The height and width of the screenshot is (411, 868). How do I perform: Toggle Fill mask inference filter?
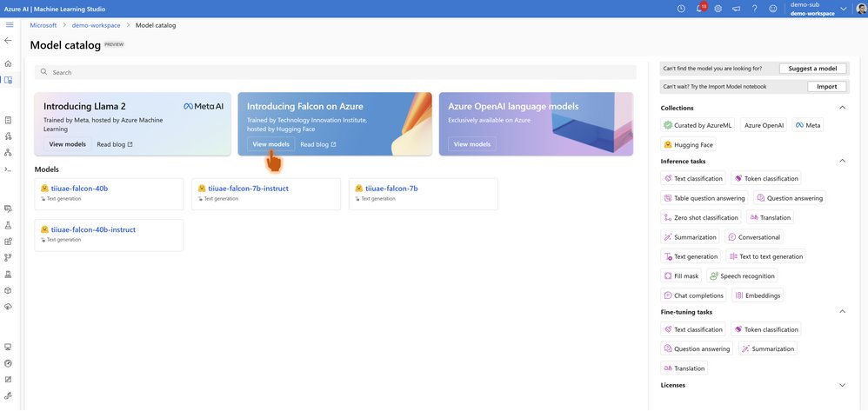pyautogui.click(x=682, y=276)
